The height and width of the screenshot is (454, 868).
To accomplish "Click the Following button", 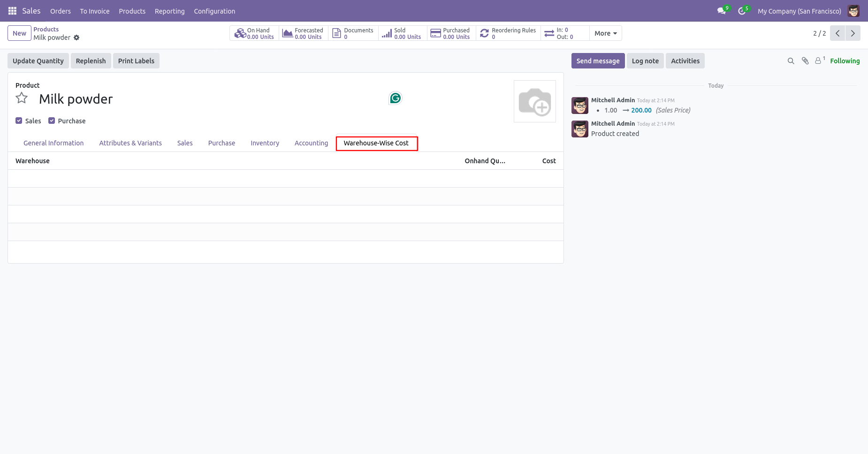I will coord(845,61).
